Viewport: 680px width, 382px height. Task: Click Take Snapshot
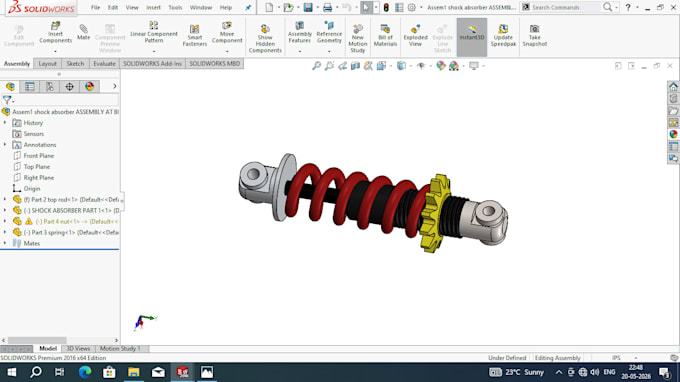(x=534, y=35)
